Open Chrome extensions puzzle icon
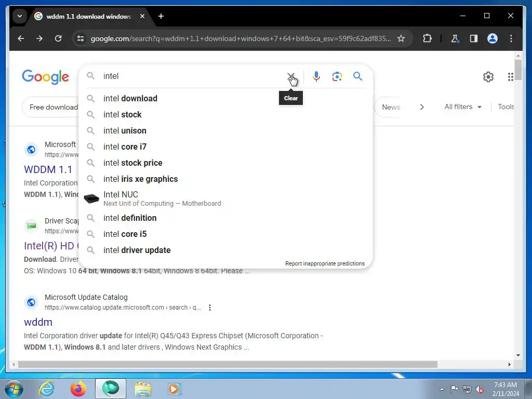The image size is (532, 399). [x=427, y=38]
